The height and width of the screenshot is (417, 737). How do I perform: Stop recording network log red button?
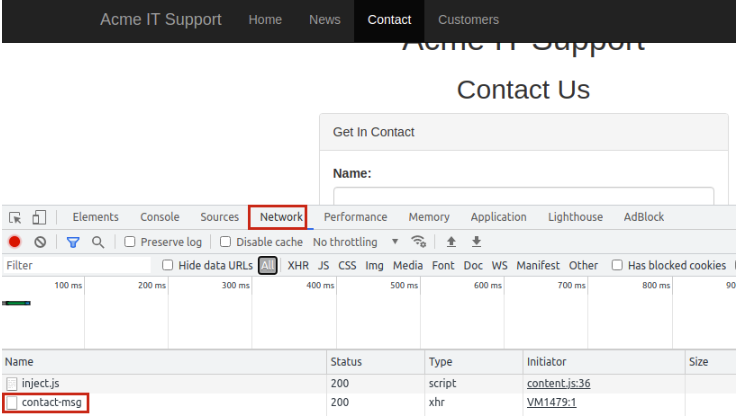(15, 242)
